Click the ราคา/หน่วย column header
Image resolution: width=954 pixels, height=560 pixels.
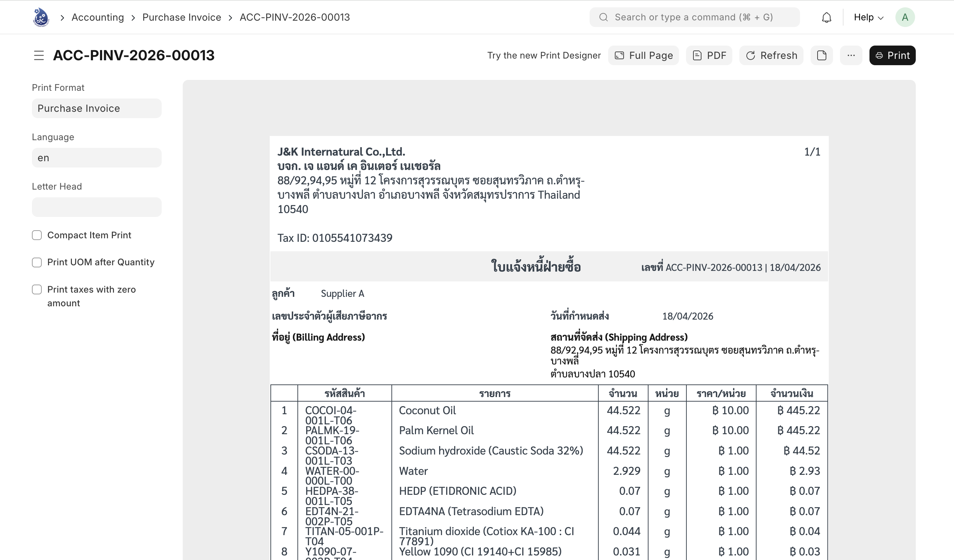[721, 394]
